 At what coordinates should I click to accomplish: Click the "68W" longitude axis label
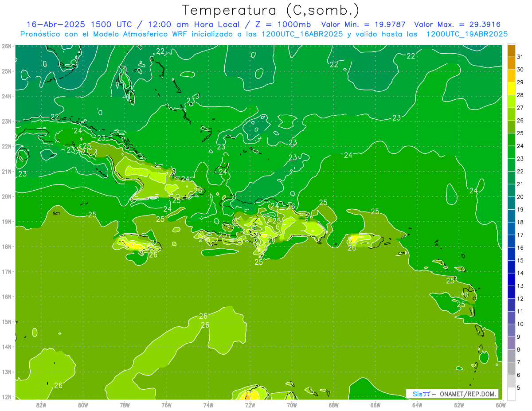click(x=333, y=404)
